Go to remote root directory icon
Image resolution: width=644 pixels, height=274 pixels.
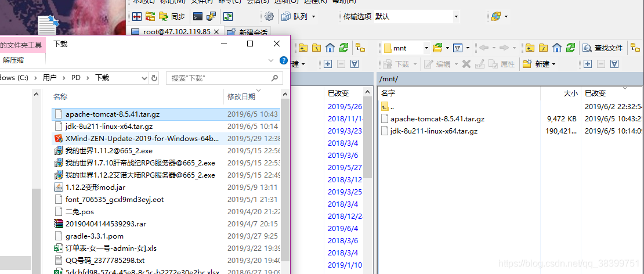coord(543,48)
